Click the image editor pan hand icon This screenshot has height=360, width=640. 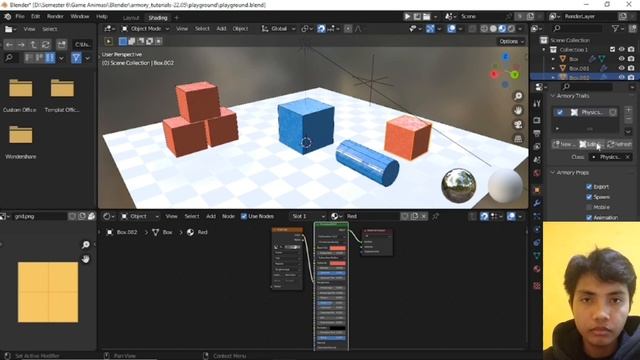tap(85, 259)
